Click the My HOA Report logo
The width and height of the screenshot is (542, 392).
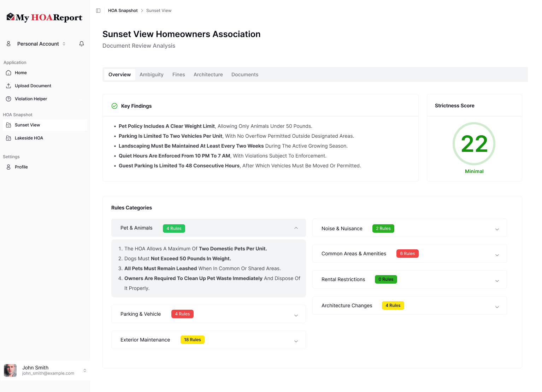coord(45,17)
